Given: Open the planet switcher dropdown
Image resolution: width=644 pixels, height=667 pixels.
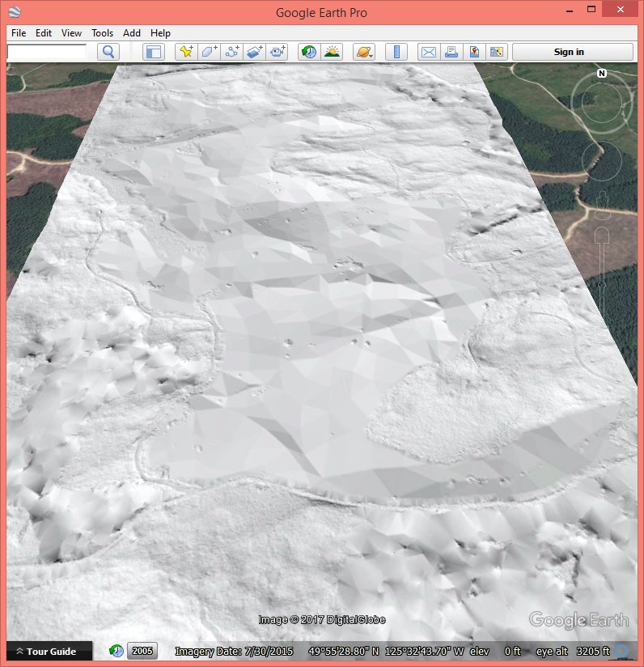Looking at the screenshot, I should (363, 52).
